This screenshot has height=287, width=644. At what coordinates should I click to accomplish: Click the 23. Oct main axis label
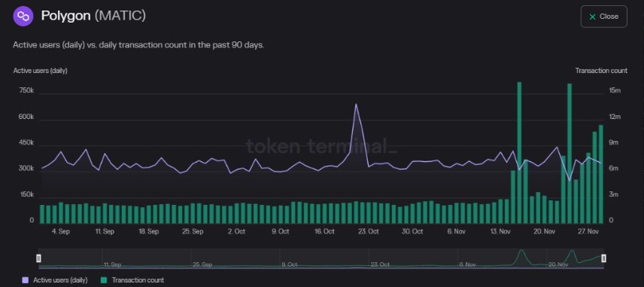(x=369, y=231)
